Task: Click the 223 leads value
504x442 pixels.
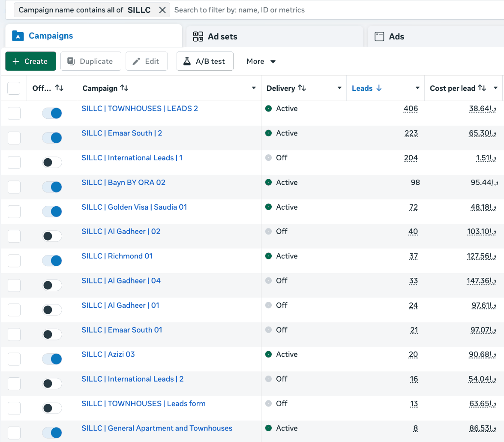Action: click(411, 133)
